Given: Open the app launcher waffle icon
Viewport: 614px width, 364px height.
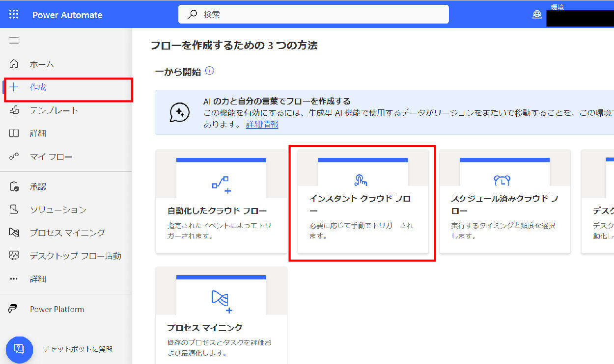Looking at the screenshot, I should pos(14,14).
